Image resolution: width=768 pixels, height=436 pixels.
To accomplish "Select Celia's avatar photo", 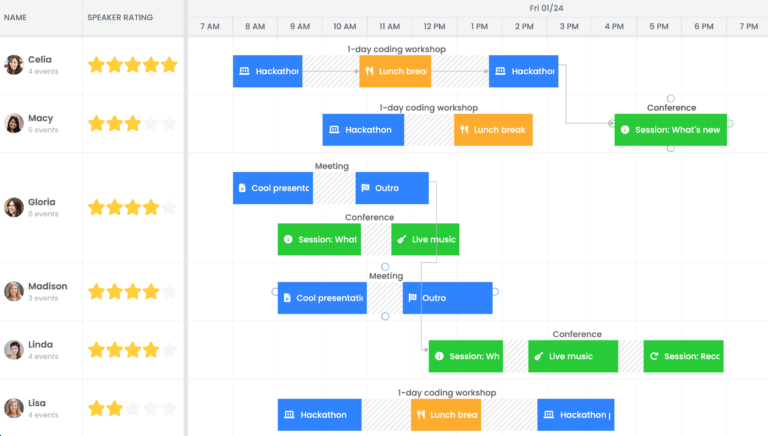I will (14, 65).
